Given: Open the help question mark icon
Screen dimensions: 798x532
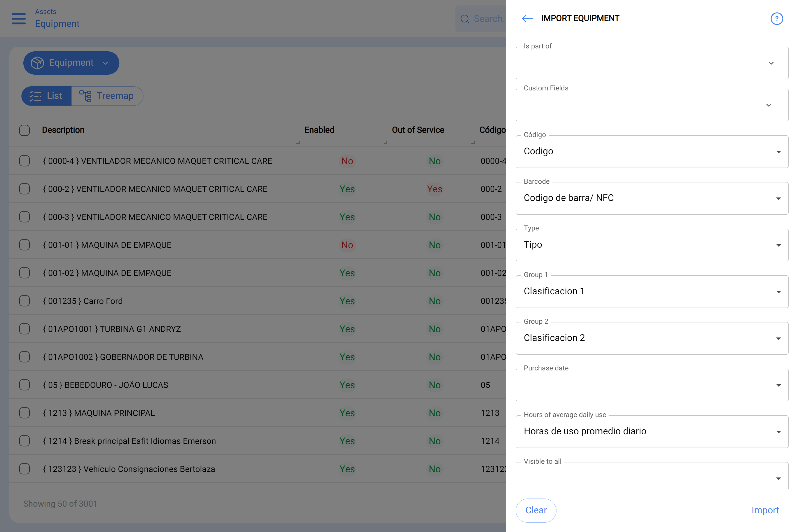Looking at the screenshot, I should 777,19.
